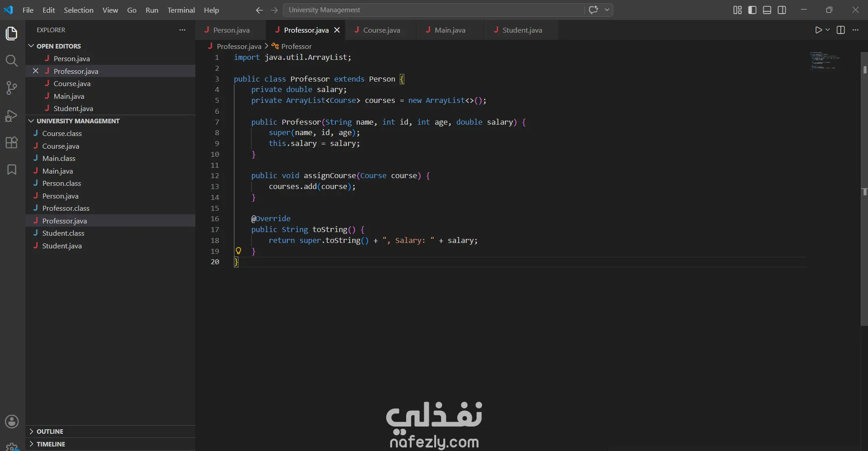Close Professor.java in Open Editors list
This screenshot has width=868, height=451.
(x=35, y=71)
